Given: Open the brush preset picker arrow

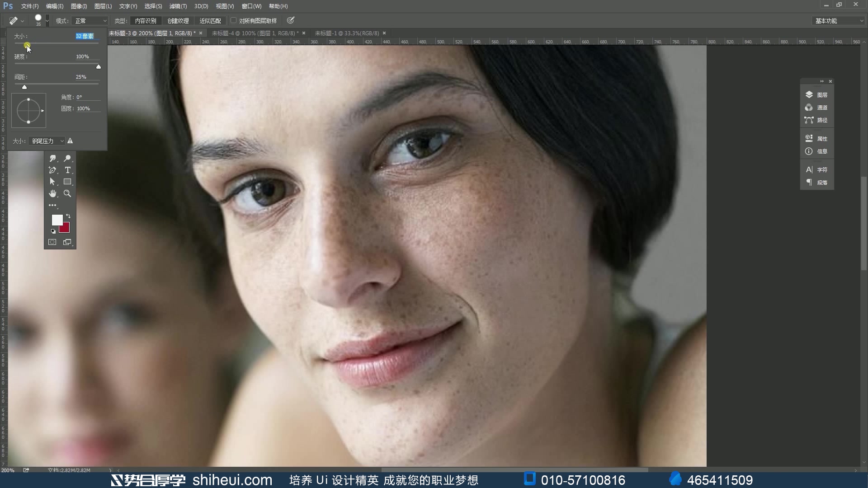Looking at the screenshot, I should [47, 21].
